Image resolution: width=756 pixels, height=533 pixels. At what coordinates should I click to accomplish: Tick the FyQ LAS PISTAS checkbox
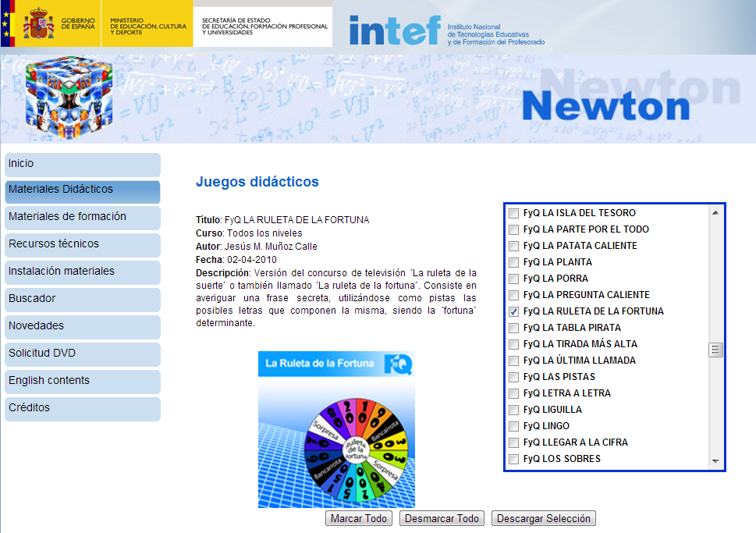[x=514, y=377]
